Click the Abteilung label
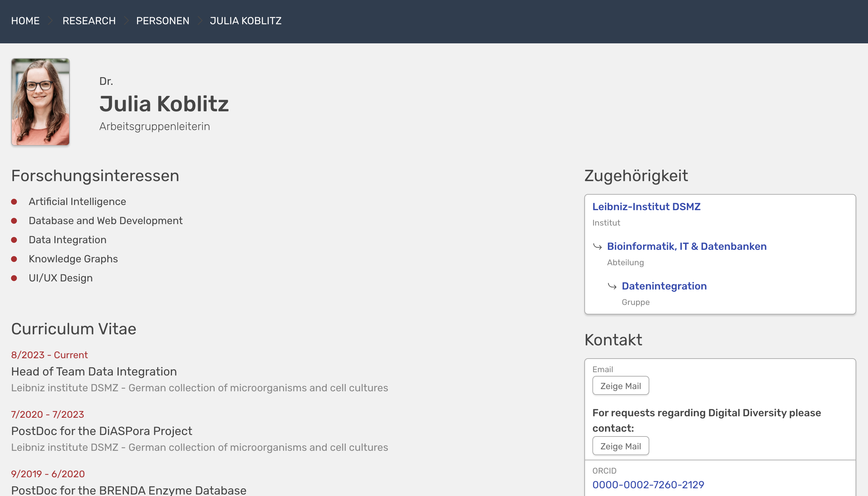 click(x=625, y=262)
